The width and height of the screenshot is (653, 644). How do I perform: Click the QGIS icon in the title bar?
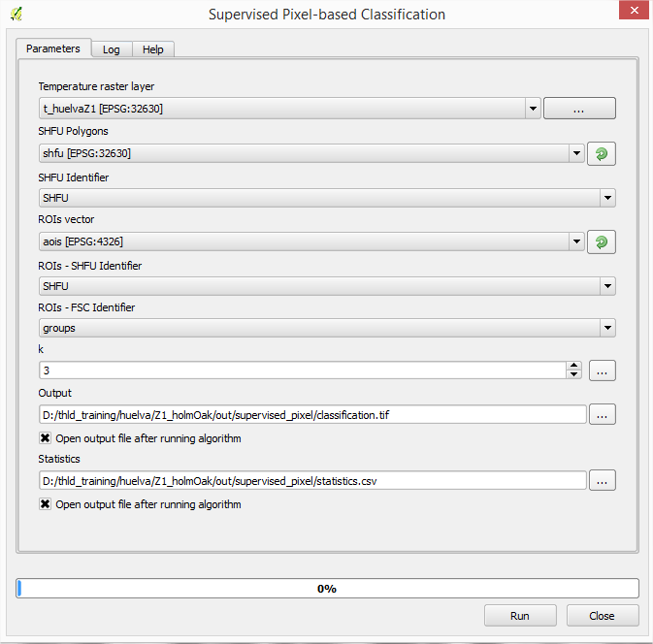pyautogui.click(x=16, y=15)
